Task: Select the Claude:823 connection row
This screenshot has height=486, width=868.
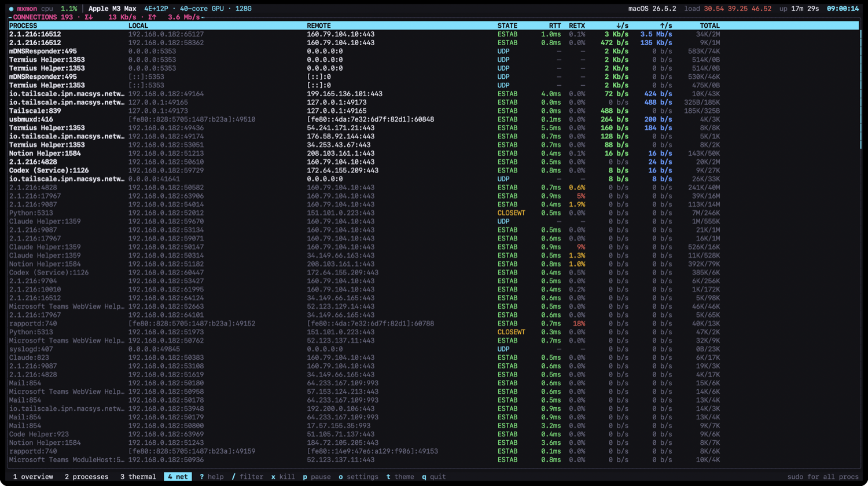Action: 434,357
